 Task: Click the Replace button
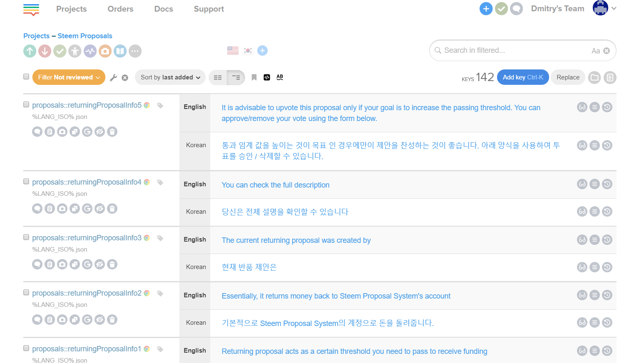[568, 77]
